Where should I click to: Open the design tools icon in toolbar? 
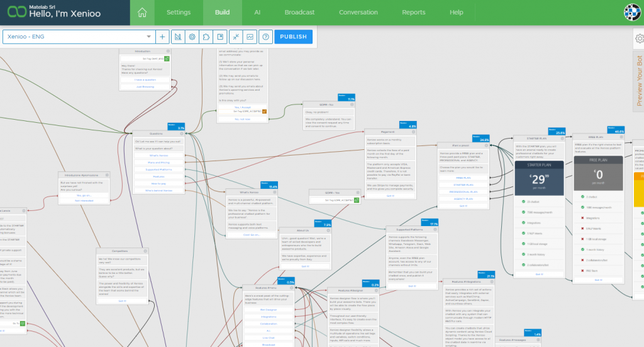[178, 37]
